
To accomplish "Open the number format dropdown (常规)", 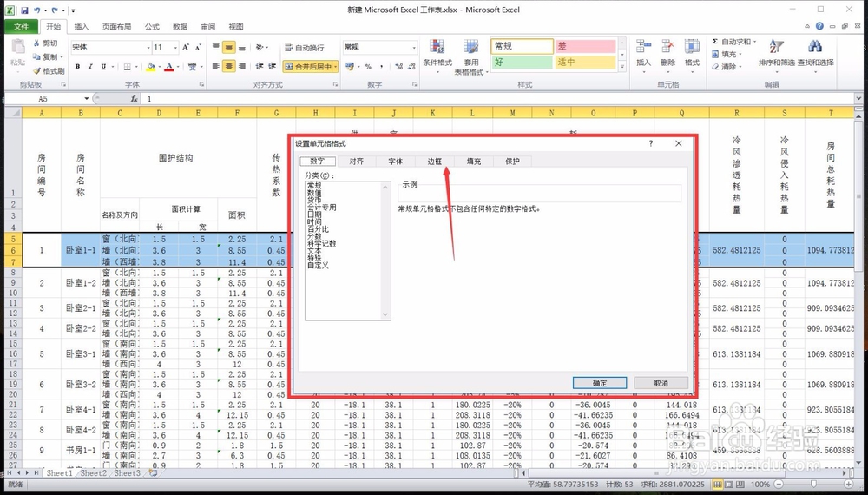I will (x=413, y=47).
